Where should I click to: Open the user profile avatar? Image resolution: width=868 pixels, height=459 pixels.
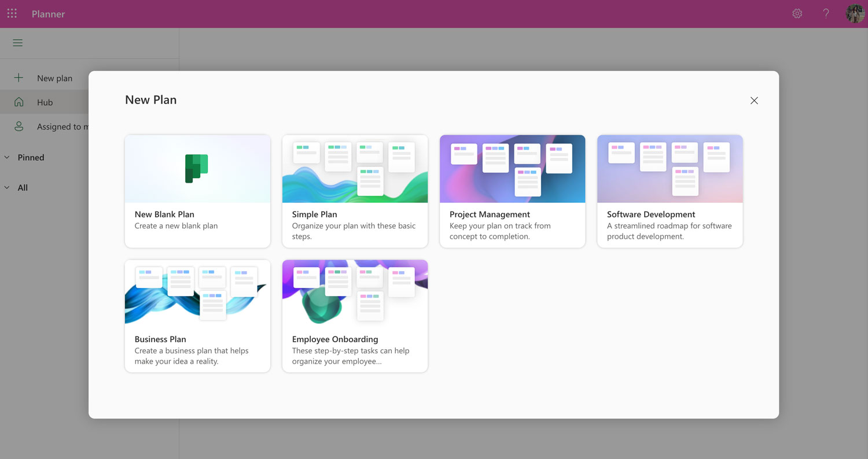[855, 13]
